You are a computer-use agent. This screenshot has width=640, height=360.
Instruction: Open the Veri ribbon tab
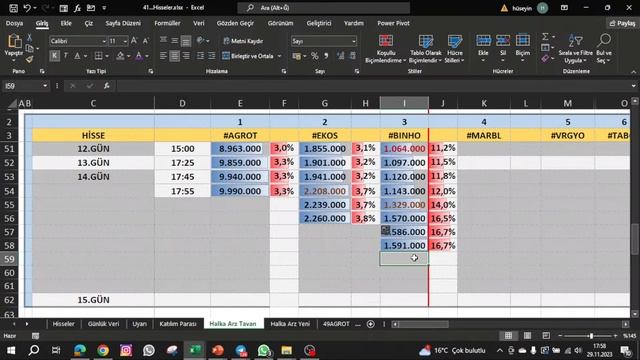tap(199, 23)
